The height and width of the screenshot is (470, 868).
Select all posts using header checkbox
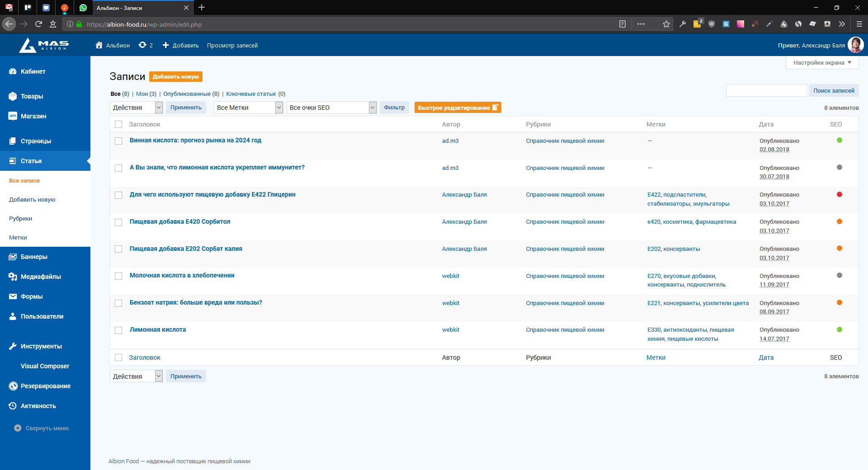(x=118, y=124)
